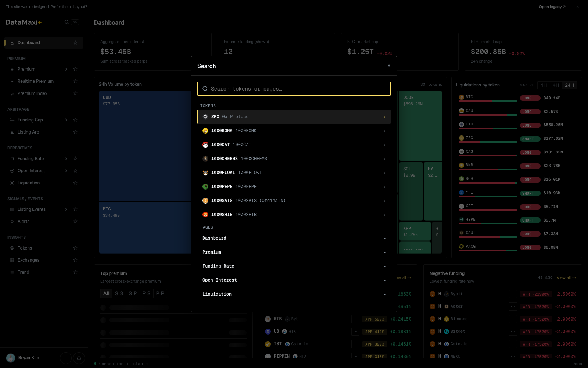Star the Realtime Premium sidebar item
Viewport: 588px width, 368px height.
coord(75,81)
